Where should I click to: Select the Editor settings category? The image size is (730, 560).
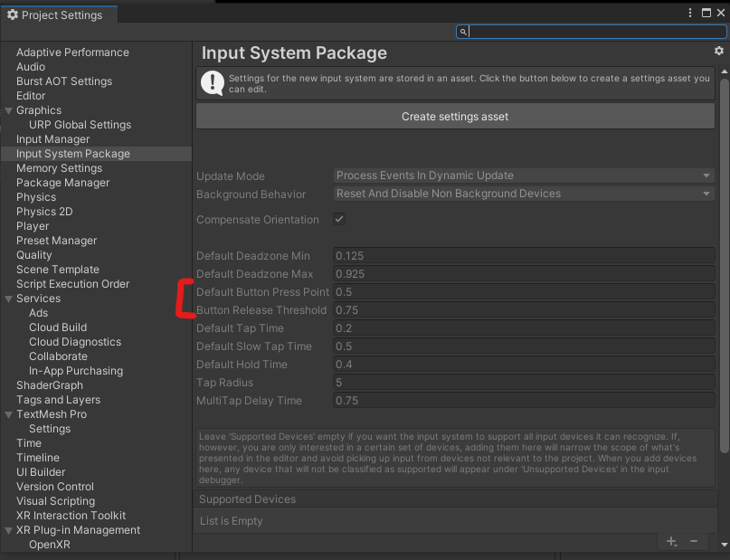coord(31,95)
